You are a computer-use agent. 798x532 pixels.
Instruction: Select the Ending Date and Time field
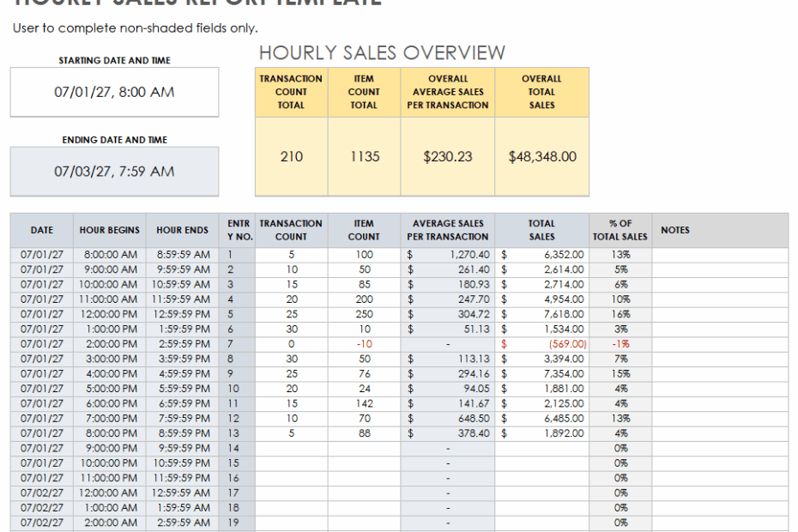114,171
